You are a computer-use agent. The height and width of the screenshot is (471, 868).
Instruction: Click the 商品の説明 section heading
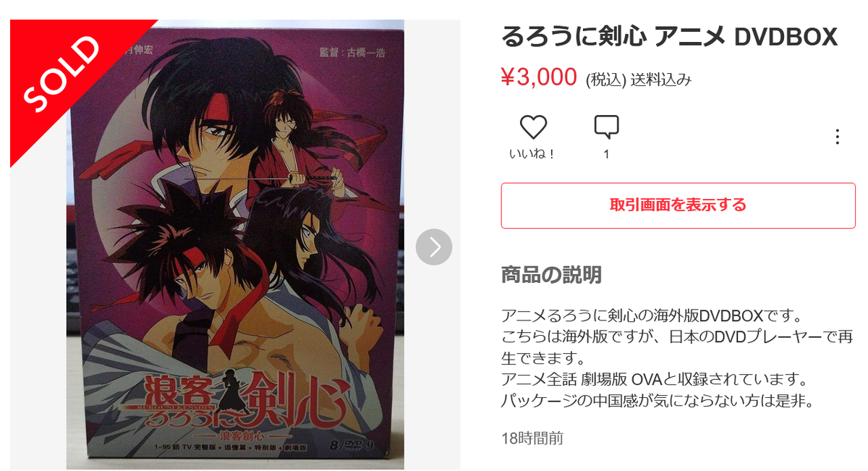(x=551, y=275)
